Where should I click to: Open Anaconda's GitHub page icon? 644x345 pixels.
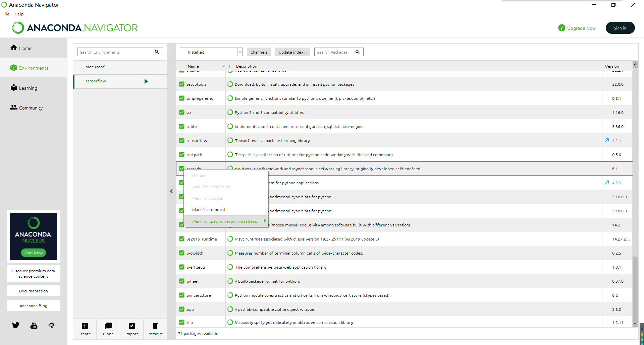(x=51, y=325)
